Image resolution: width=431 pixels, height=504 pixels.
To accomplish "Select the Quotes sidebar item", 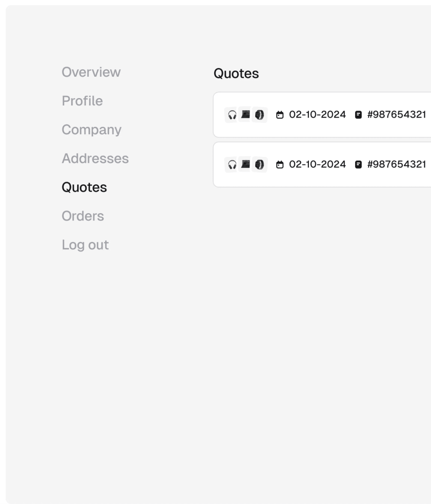I will click(84, 187).
